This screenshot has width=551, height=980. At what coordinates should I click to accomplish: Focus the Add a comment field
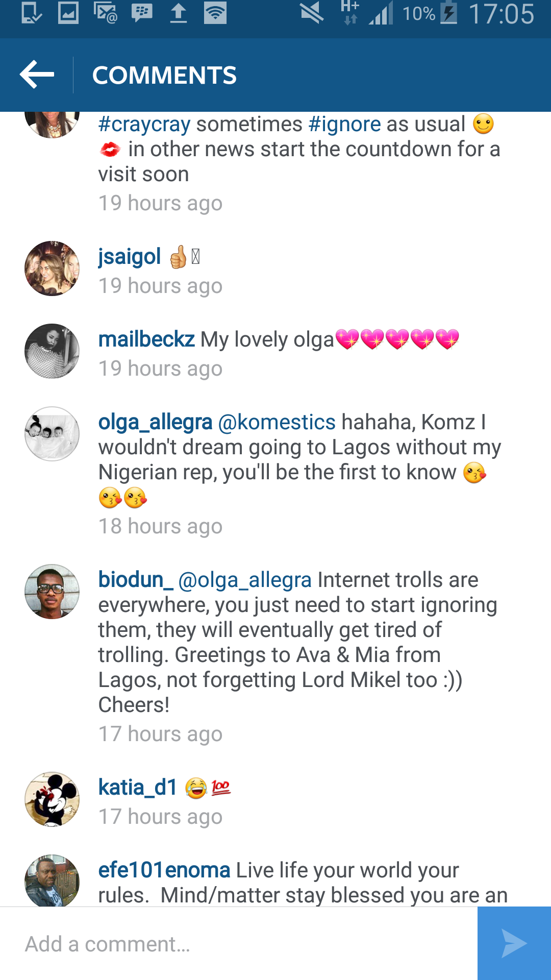tap(239, 943)
